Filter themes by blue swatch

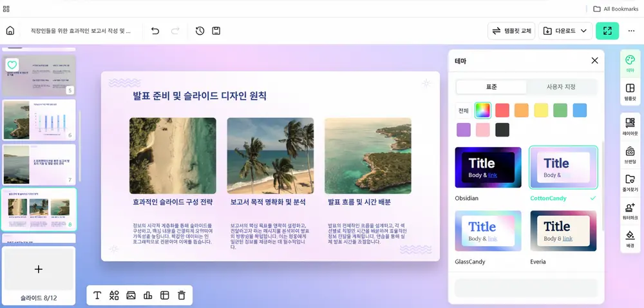tap(580, 110)
